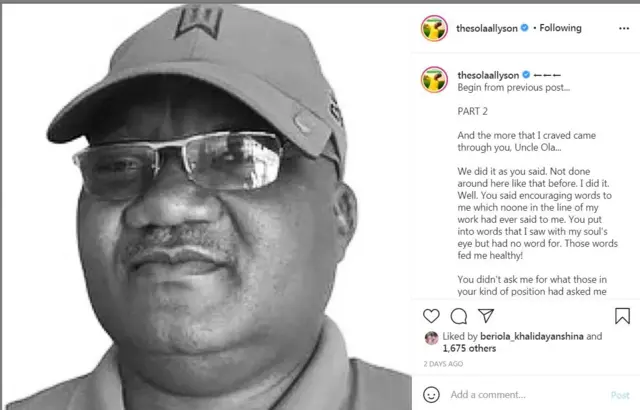Select the verified badge in the header

(524, 28)
